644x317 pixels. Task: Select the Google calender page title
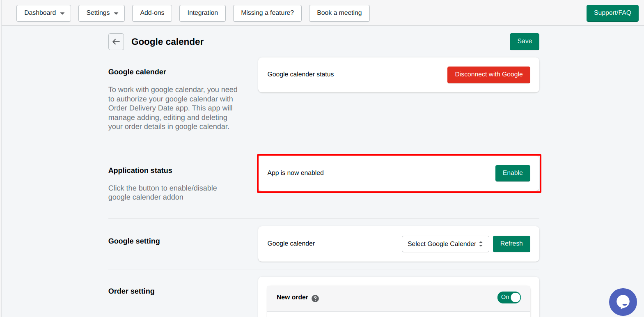tap(167, 42)
